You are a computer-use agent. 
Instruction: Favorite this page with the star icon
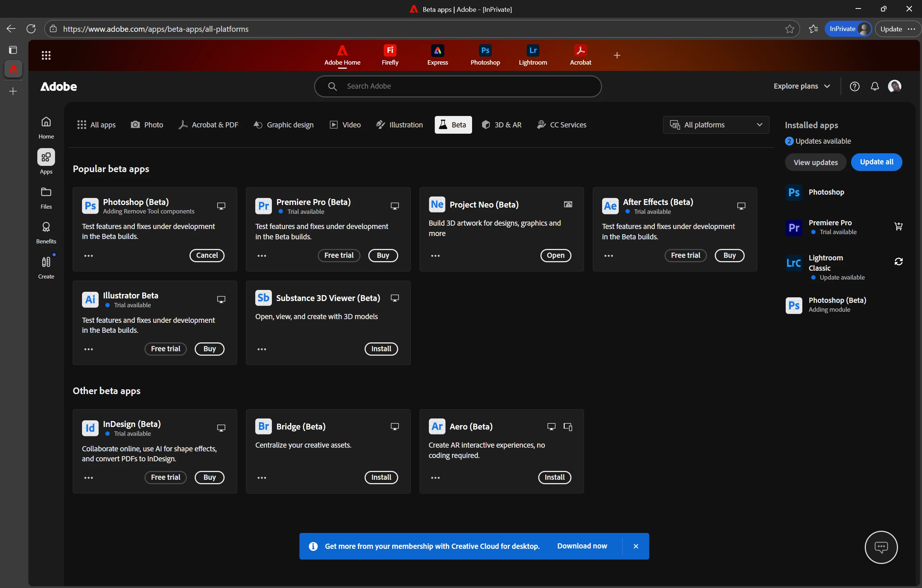point(789,29)
